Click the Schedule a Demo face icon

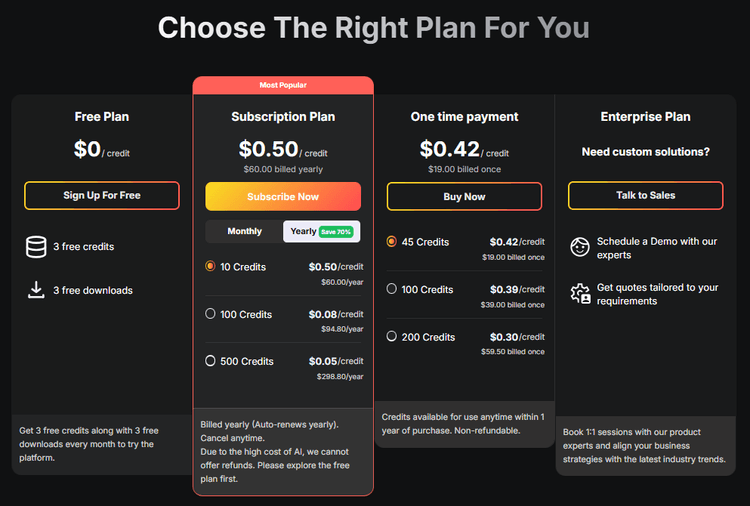coord(580,247)
